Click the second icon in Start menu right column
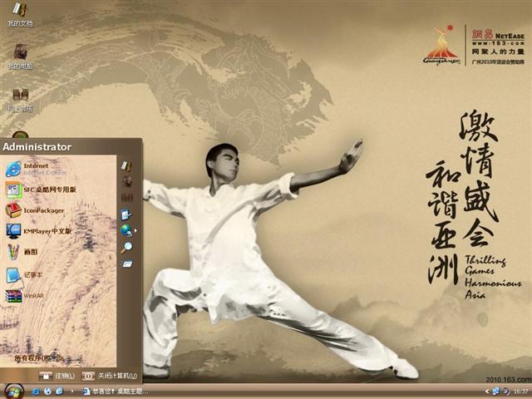The width and height of the screenshot is (532, 399). 127,181
